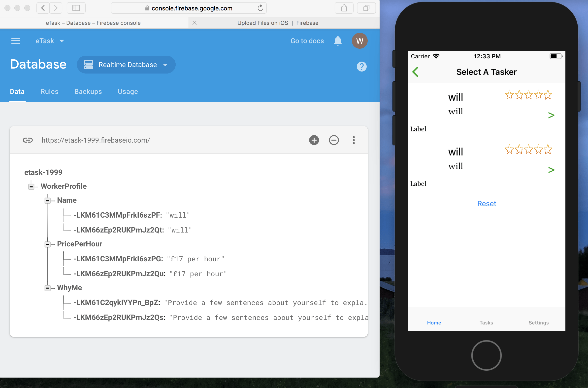Viewport: 588px width, 388px height.
Task: Tap the Reset button in simulator
Action: (x=487, y=204)
